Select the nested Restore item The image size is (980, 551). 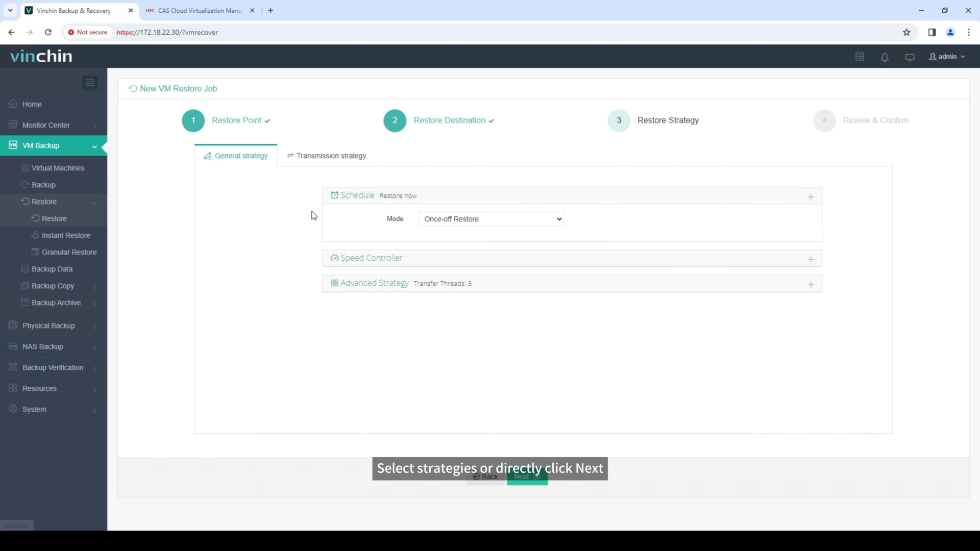click(x=54, y=218)
